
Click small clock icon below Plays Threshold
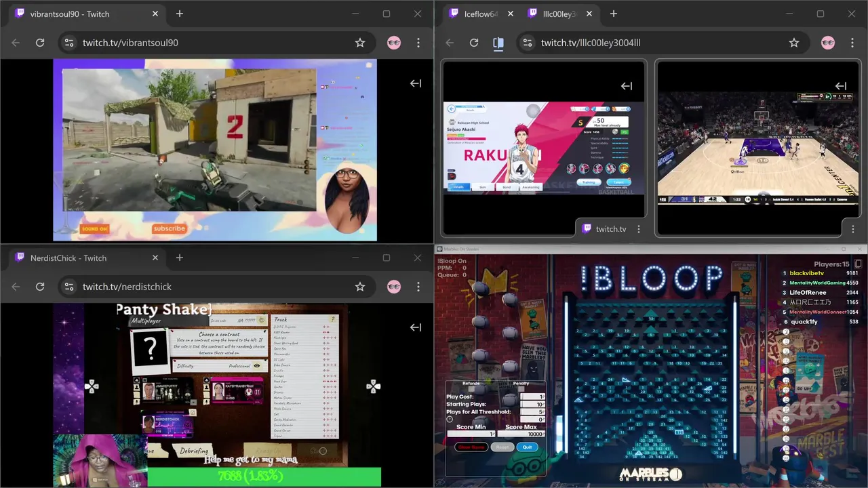tap(450, 420)
